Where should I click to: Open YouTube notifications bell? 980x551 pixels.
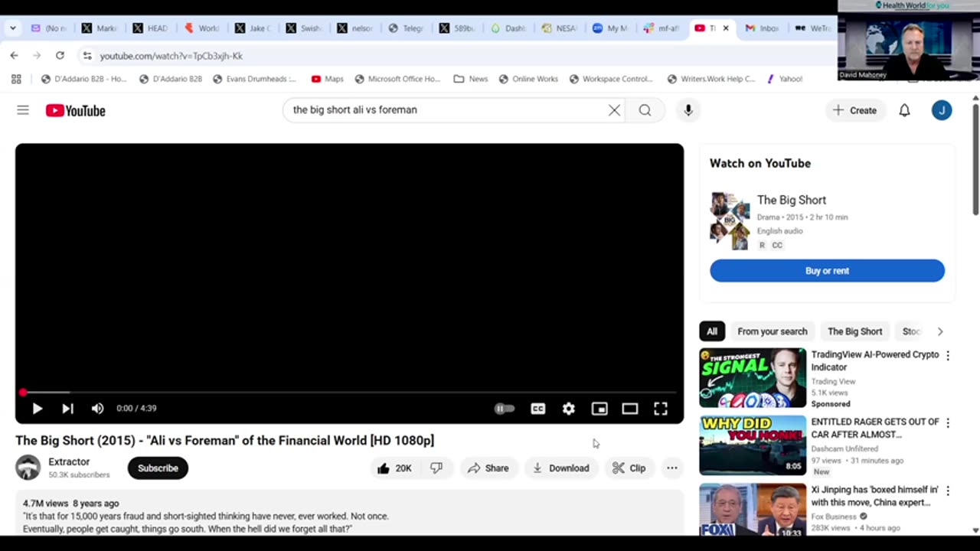[x=904, y=110]
